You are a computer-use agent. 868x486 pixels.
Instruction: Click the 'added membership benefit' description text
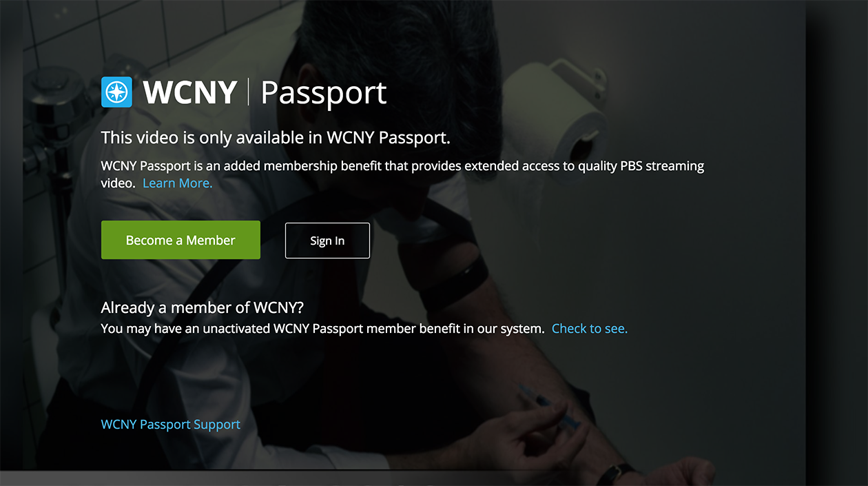click(x=402, y=174)
